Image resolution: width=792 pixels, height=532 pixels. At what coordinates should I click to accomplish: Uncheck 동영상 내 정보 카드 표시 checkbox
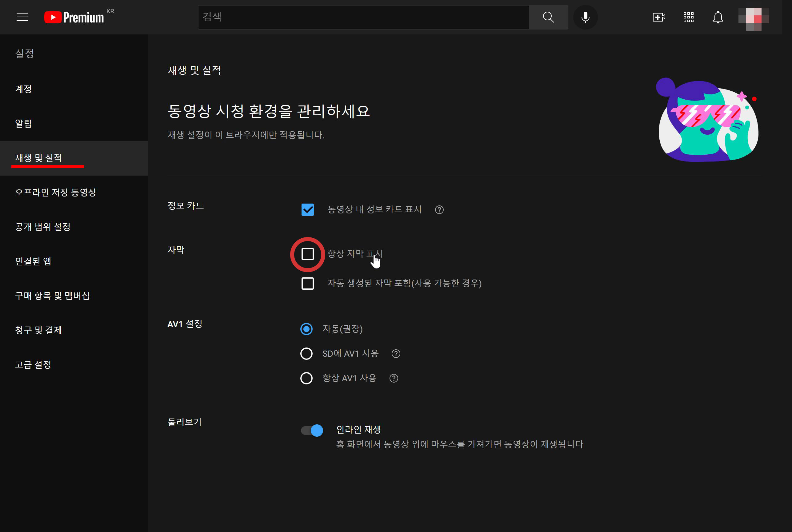click(308, 210)
